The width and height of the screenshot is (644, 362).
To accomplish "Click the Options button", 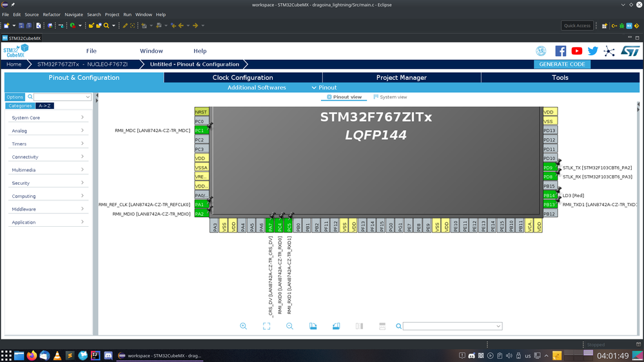I will point(15,97).
